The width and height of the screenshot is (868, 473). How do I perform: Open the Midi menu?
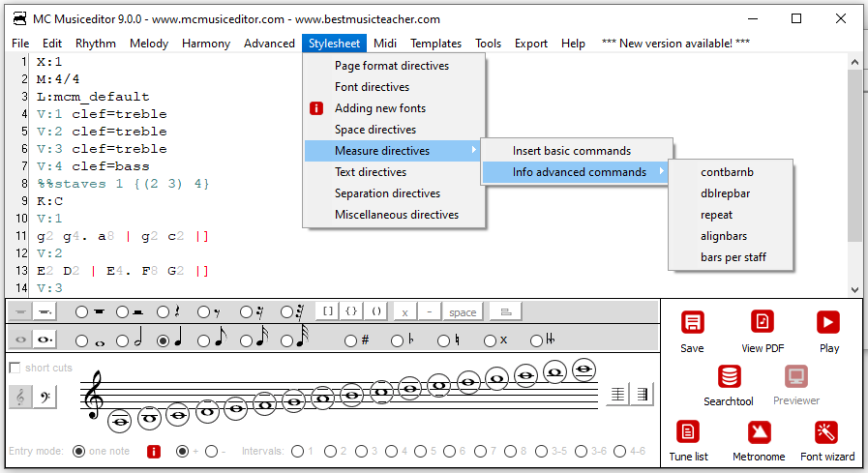point(385,44)
